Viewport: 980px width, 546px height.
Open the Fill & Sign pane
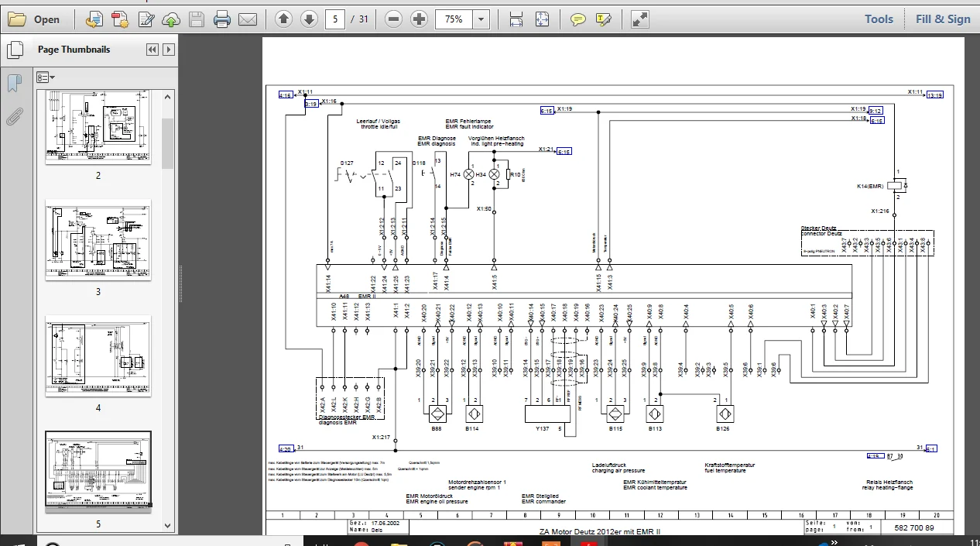pos(942,19)
